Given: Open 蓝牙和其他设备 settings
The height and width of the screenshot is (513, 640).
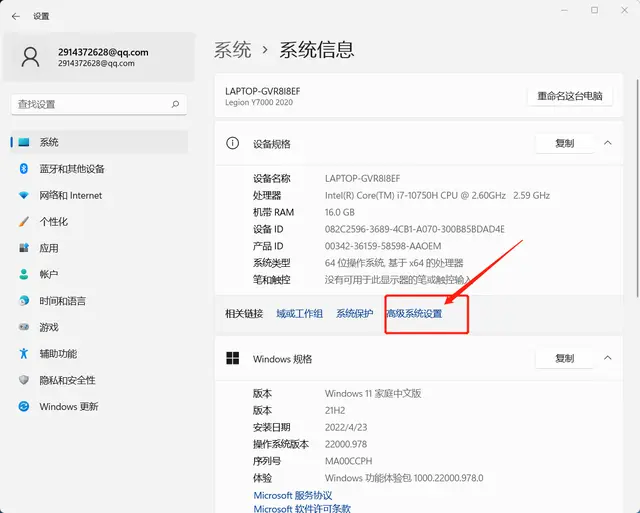Looking at the screenshot, I should [x=99, y=169].
